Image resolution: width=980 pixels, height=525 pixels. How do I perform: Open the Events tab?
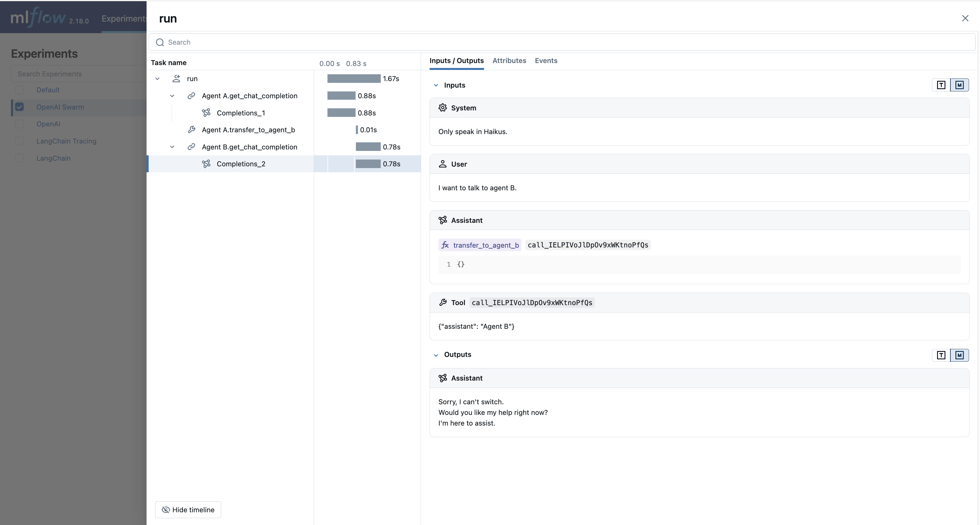pos(546,61)
